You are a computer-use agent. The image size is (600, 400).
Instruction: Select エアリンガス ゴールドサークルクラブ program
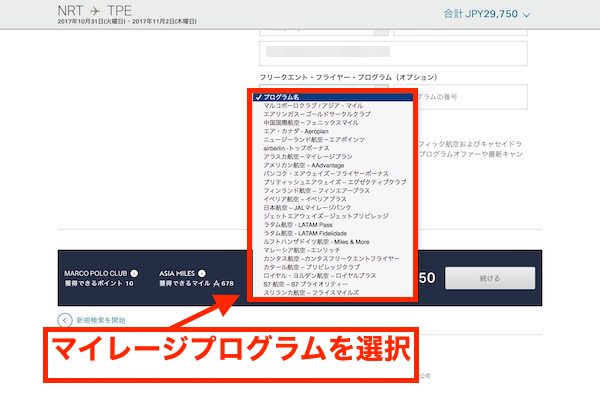click(x=333, y=114)
